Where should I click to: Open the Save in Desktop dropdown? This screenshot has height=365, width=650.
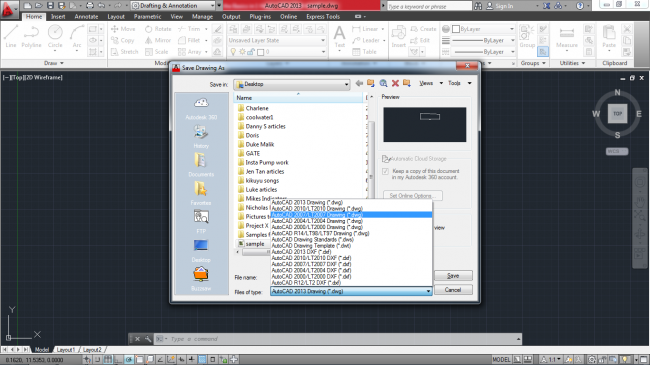[292, 84]
